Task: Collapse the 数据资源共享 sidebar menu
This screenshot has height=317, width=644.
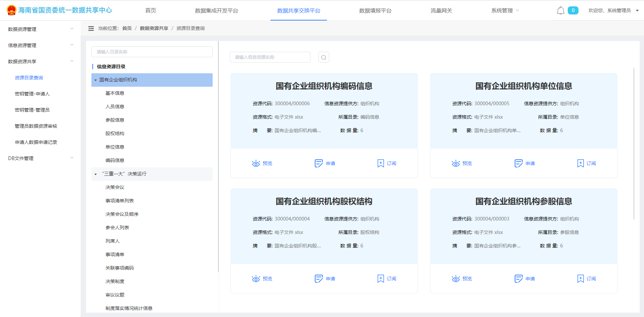Action: click(x=40, y=62)
